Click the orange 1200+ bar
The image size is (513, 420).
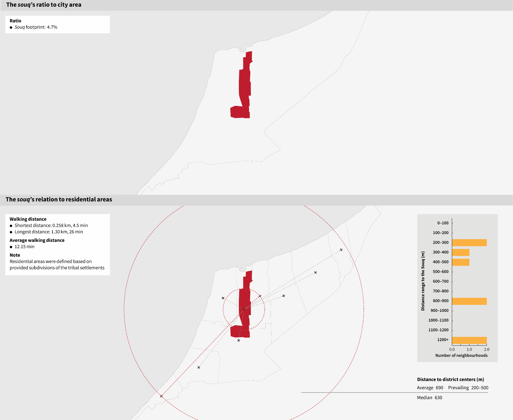point(469,340)
